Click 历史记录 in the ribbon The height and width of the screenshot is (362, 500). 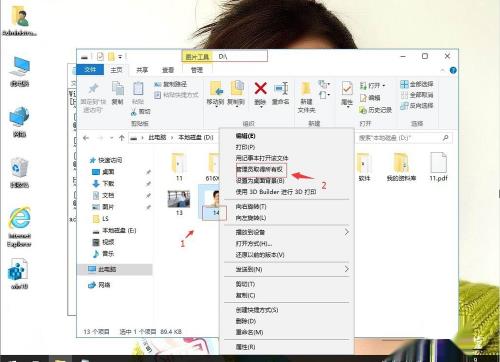[x=376, y=110]
